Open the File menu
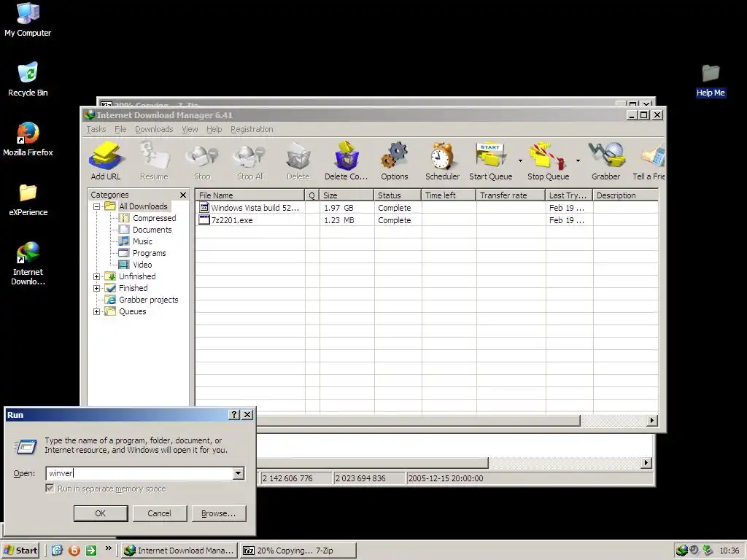747x560 pixels. [120, 129]
